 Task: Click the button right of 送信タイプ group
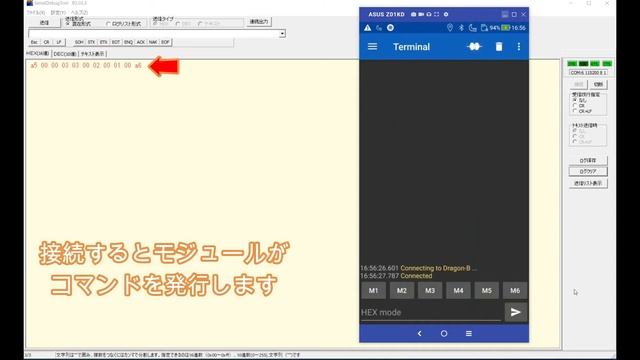click(x=259, y=22)
